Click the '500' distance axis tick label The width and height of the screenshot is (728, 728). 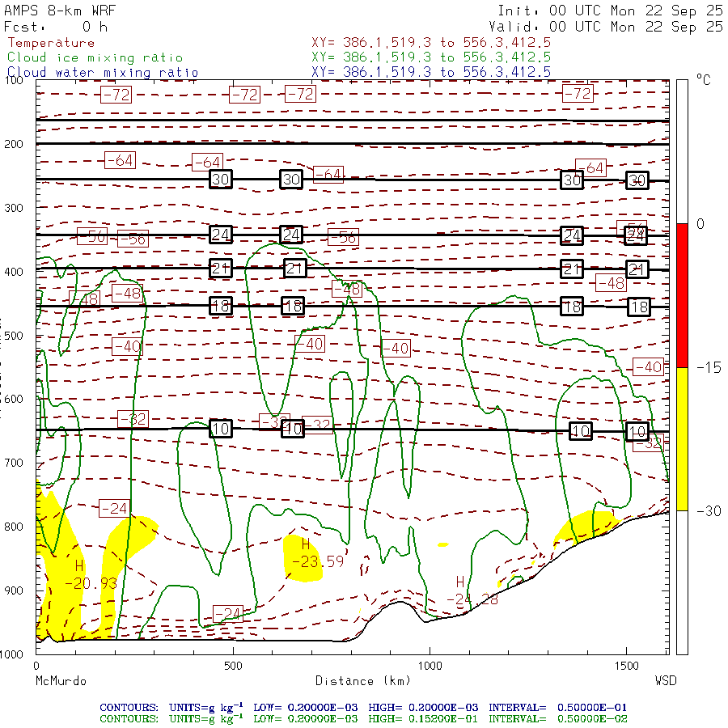click(233, 666)
